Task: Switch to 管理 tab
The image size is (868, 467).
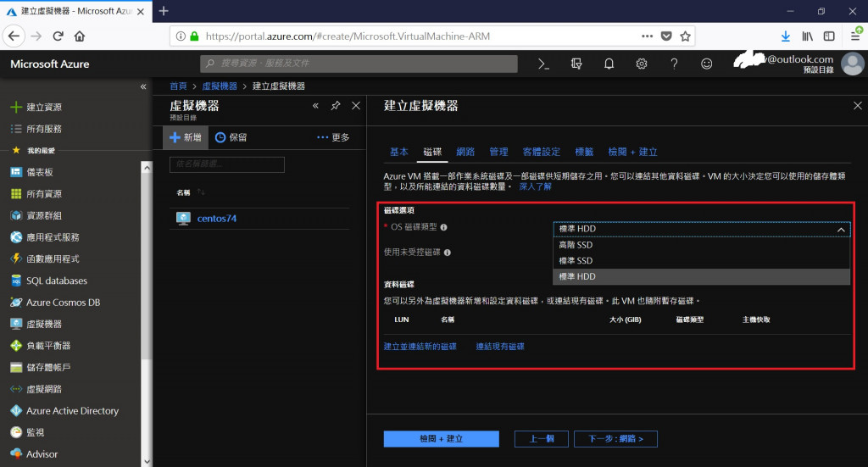Action: pyautogui.click(x=498, y=152)
